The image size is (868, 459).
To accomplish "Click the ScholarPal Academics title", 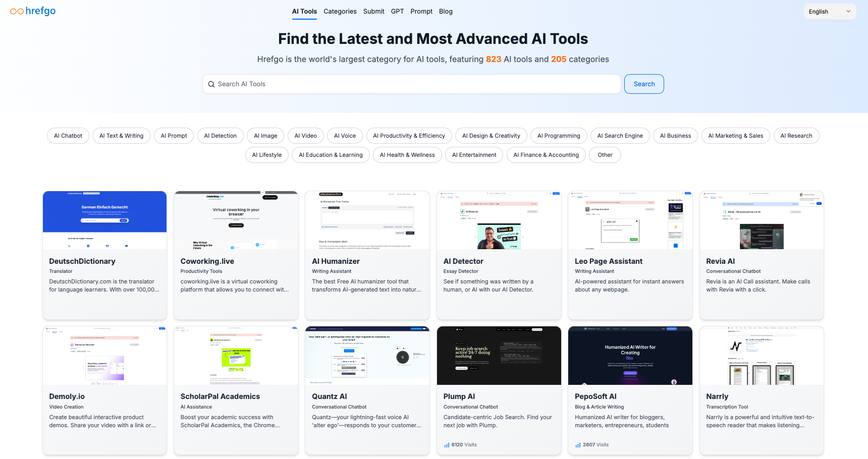I will 220,396.
